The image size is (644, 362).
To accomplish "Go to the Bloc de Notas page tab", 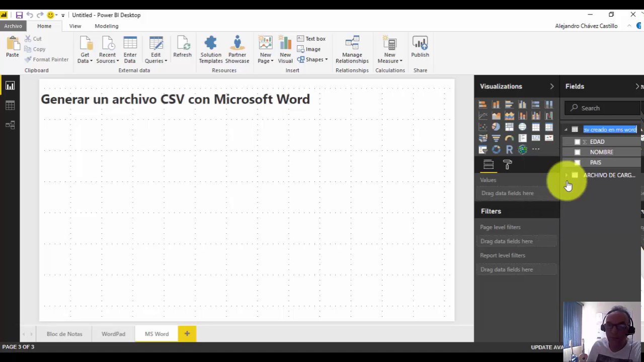I will point(64,334).
